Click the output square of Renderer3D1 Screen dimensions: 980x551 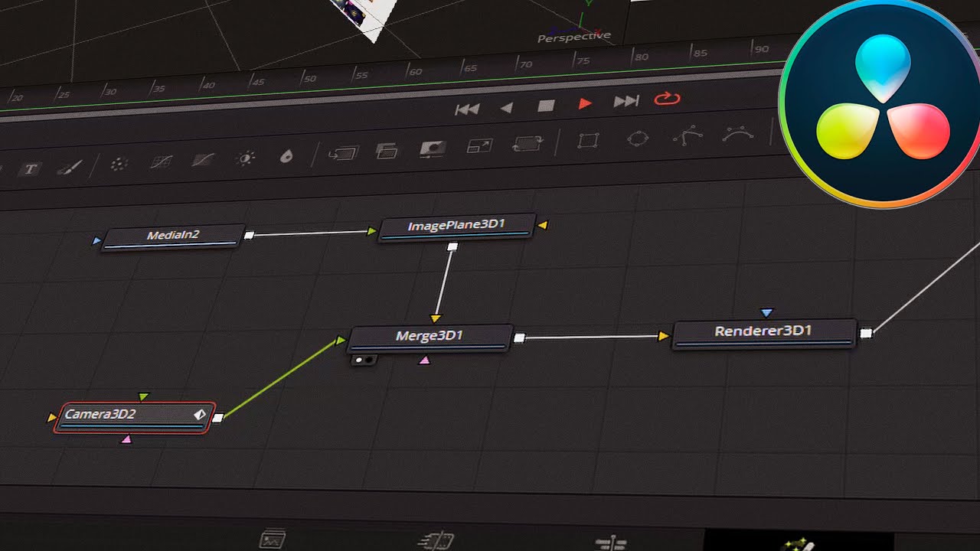(866, 333)
